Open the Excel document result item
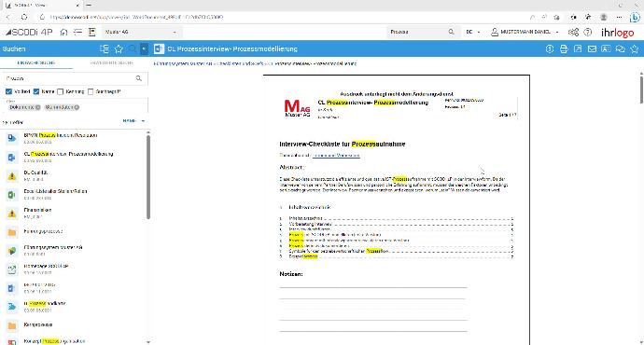This screenshot has height=345, width=644. coord(74,195)
